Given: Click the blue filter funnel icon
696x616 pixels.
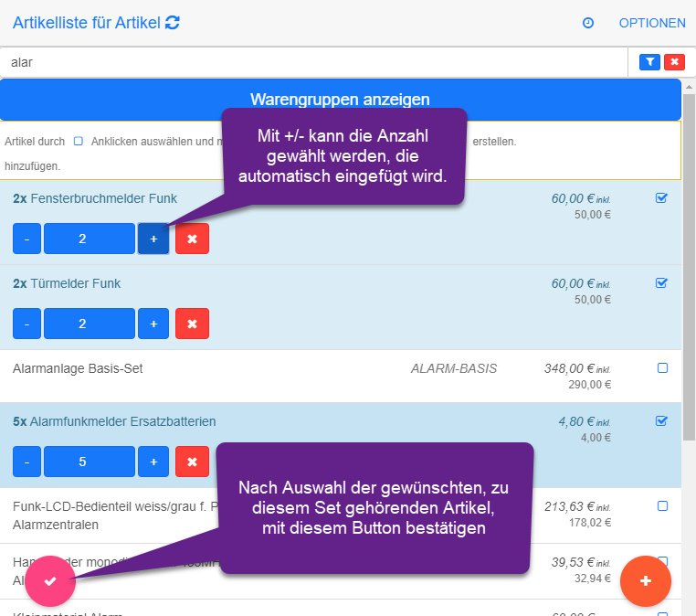Looking at the screenshot, I should tap(649, 62).
